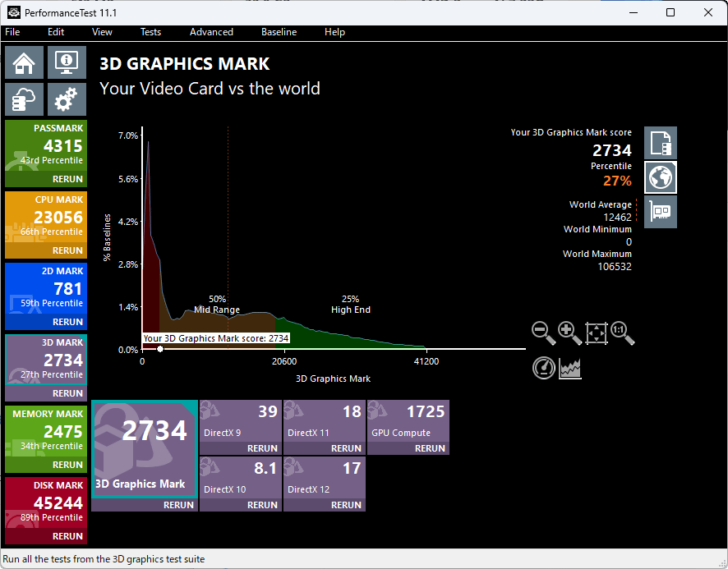This screenshot has height=569, width=728.
Task: Open the cloud baseline manager icon
Action: (25, 99)
